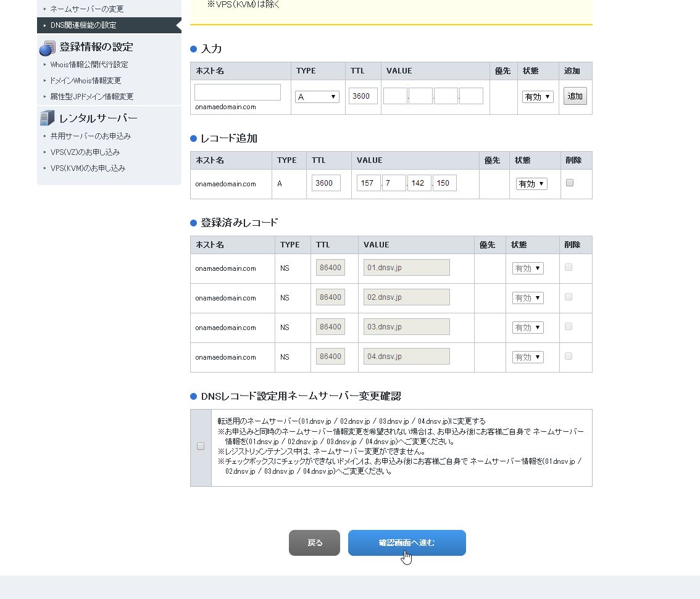Click third VALUE octet box in 入力 section
The height and width of the screenshot is (599, 700).
pyautogui.click(x=446, y=96)
